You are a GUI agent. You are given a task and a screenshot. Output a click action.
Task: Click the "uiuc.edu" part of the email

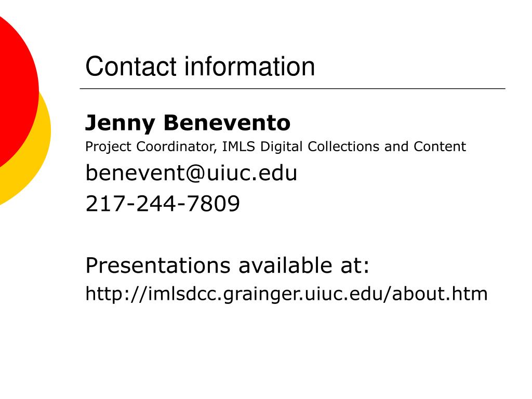252,172
